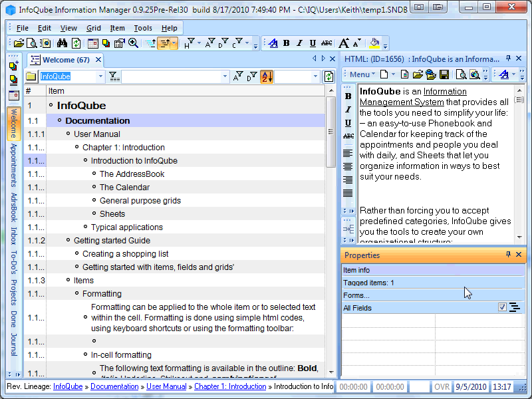Follow the Documentation link in Lineage bar
532x399 pixels.
pos(114,386)
